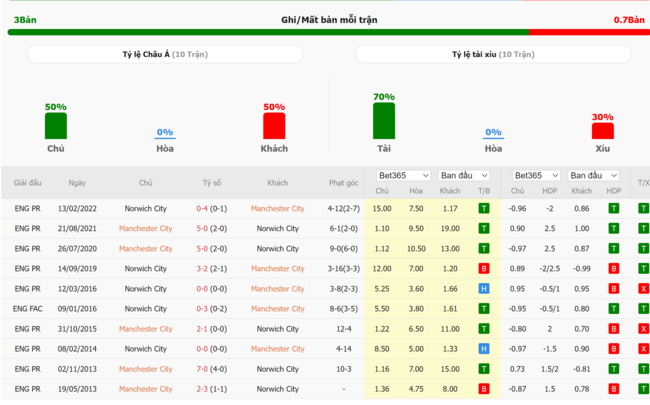Click green T badge in 31/10/2015 T/B column

pyautogui.click(x=484, y=329)
